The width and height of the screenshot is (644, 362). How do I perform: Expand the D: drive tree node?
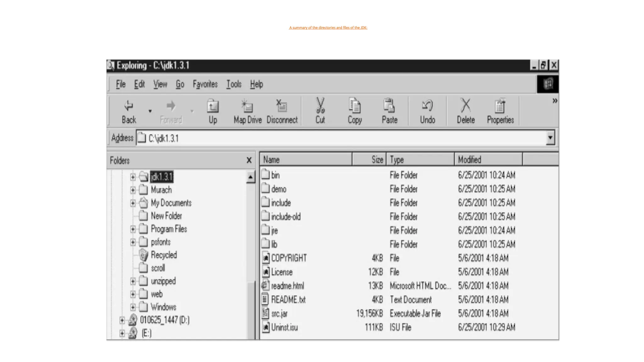(x=122, y=320)
